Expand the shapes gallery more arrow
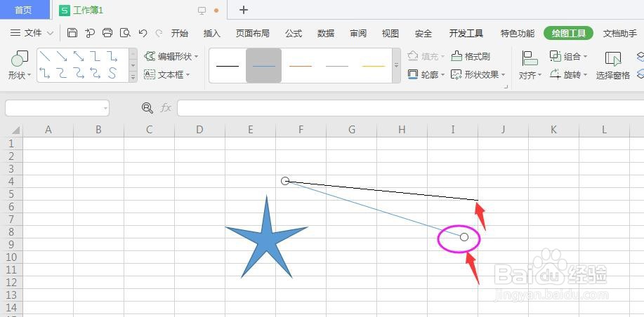 point(133,76)
